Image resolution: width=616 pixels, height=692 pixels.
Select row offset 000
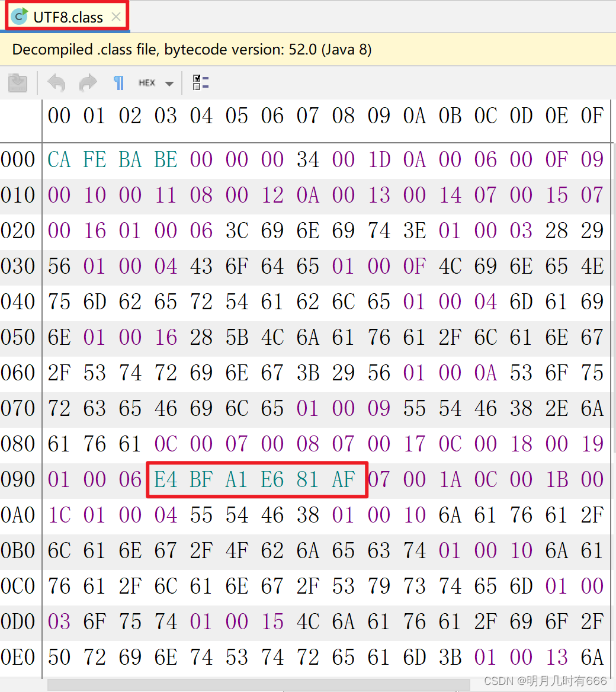pos(18,160)
